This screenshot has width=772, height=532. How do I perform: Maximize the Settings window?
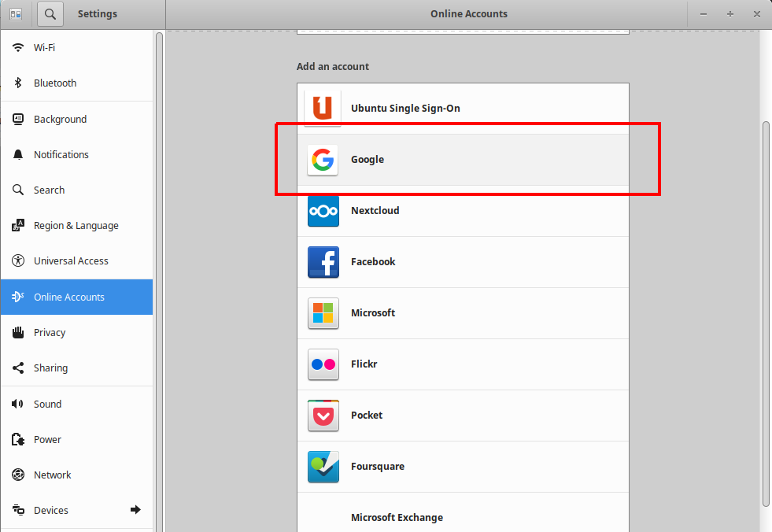click(730, 14)
